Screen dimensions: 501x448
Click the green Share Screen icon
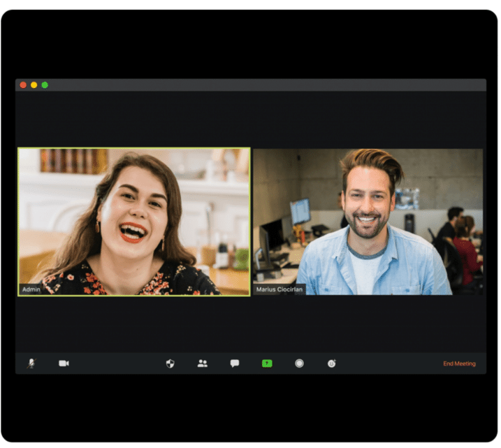(267, 363)
